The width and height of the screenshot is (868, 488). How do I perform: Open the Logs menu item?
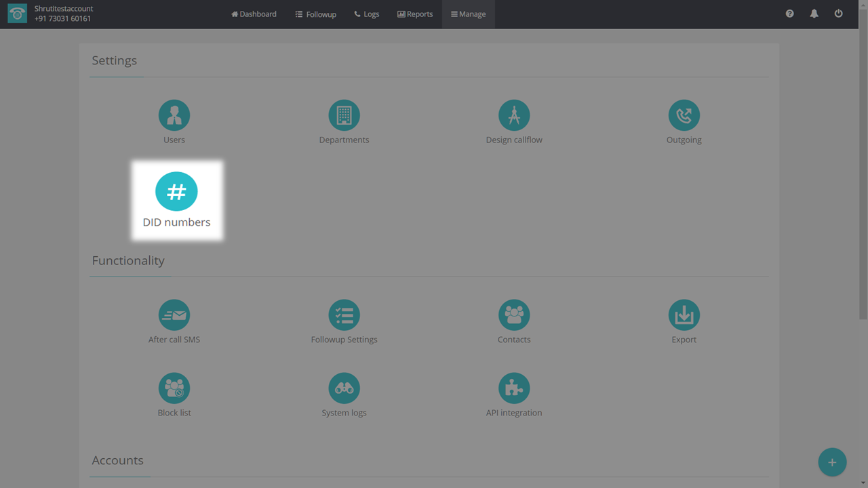pyautogui.click(x=366, y=14)
